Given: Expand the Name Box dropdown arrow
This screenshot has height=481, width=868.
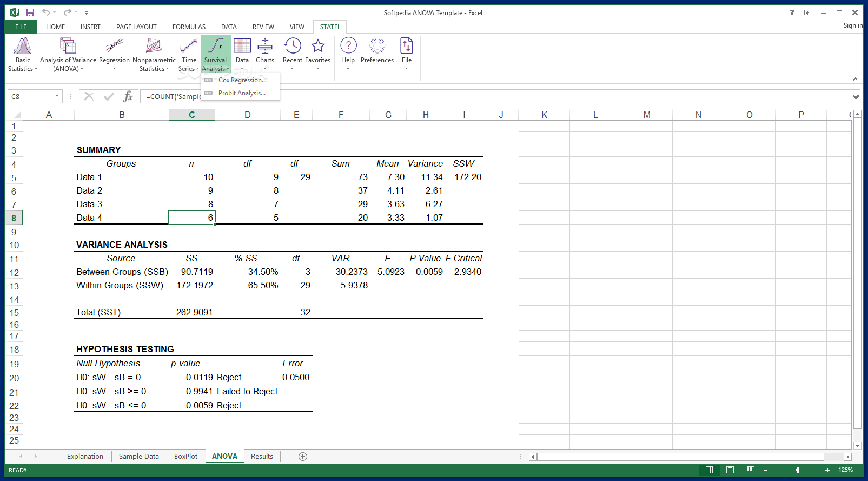Looking at the screenshot, I should click(x=57, y=96).
